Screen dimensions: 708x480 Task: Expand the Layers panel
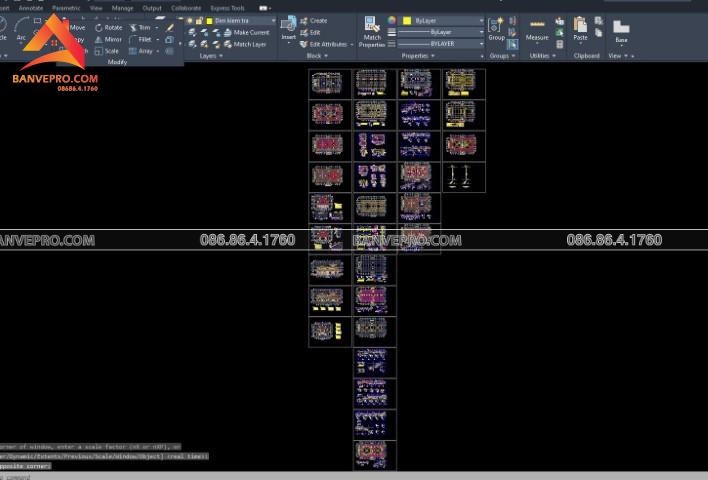coord(211,56)
